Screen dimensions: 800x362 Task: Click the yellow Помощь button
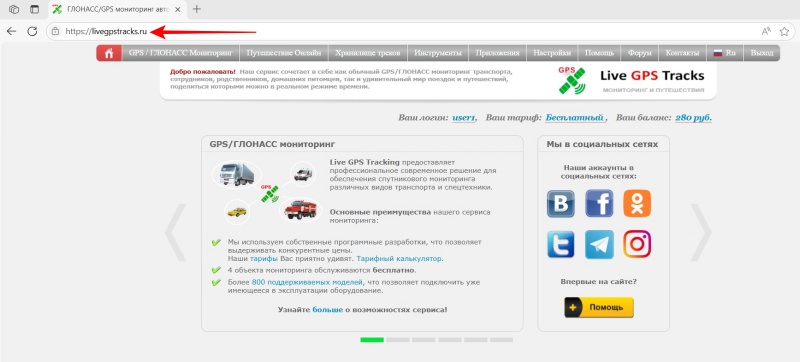599,307
